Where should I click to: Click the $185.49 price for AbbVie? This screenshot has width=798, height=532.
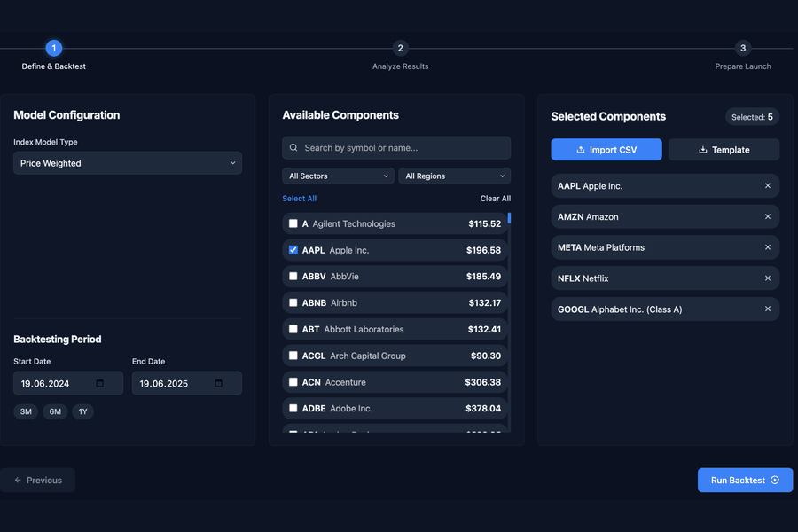pos(483,277)
